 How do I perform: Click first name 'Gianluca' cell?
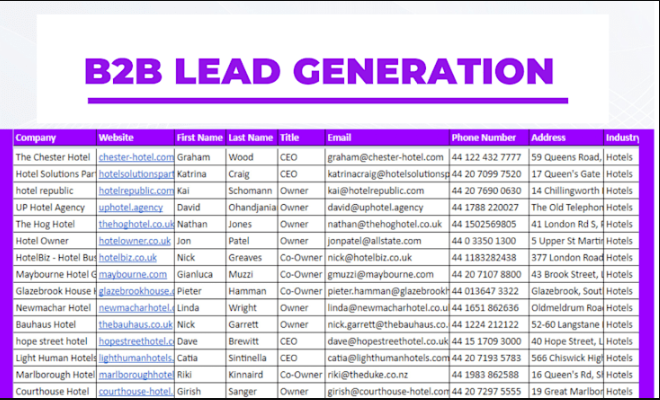(x=200, y=275)
